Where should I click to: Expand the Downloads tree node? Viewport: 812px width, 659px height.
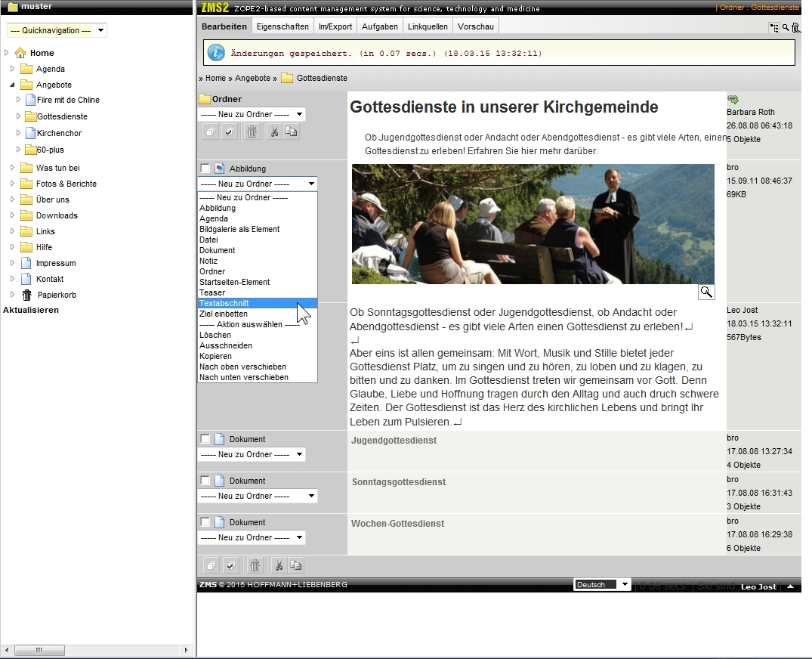coord(12,215)
